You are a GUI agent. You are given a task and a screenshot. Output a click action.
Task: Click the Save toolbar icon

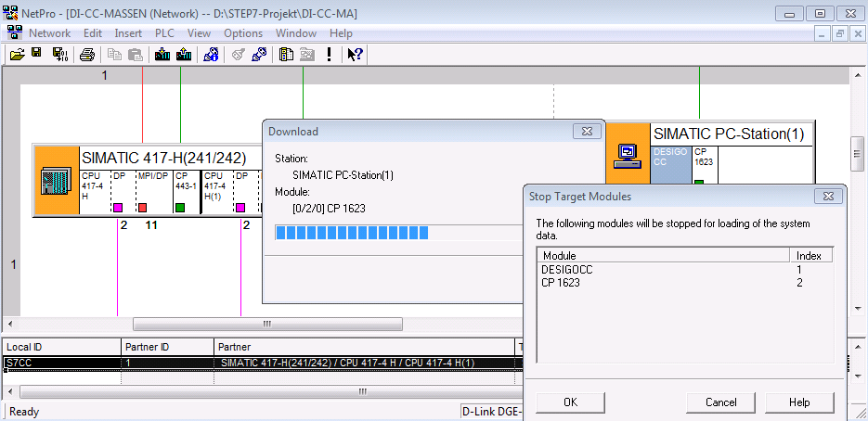point(36,55)
